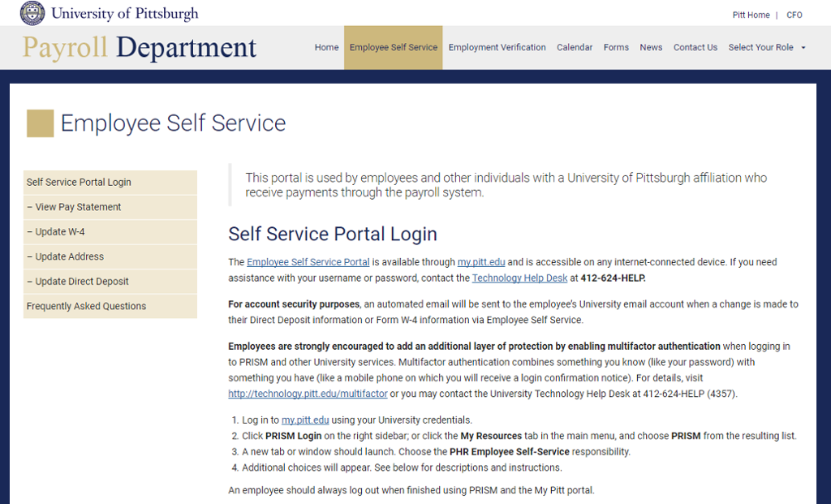This screenshot has height=504, width=831.
Task: Open the Calendar menu item
Action: pyautogui.click(x=575, y=48)
